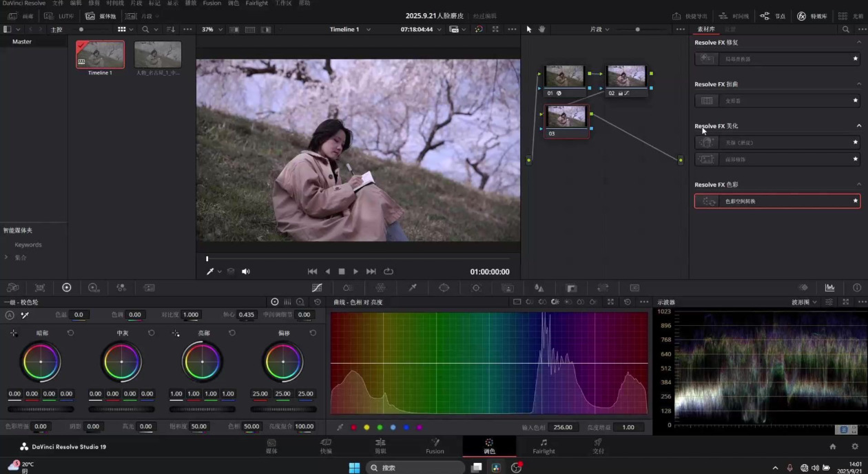The width and height of the screenshot is (868, 474).
Task: Reset the 偏移 offset color wheel
Action: pos(313,333)
